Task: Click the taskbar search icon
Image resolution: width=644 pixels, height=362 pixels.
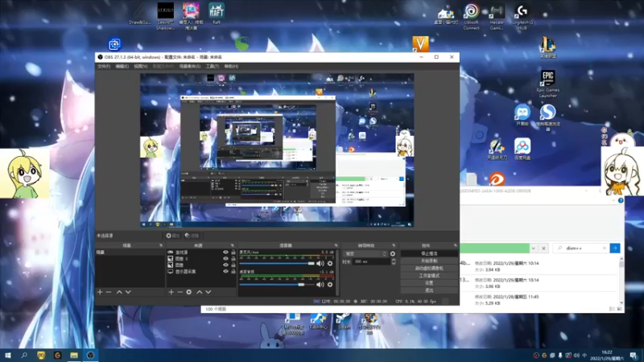Action: coord(24,355)
